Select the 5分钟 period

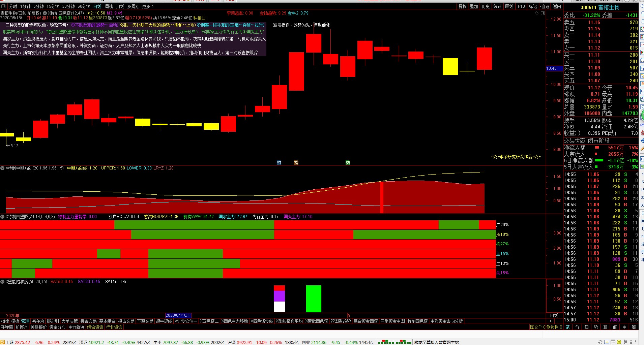[38, 6]
